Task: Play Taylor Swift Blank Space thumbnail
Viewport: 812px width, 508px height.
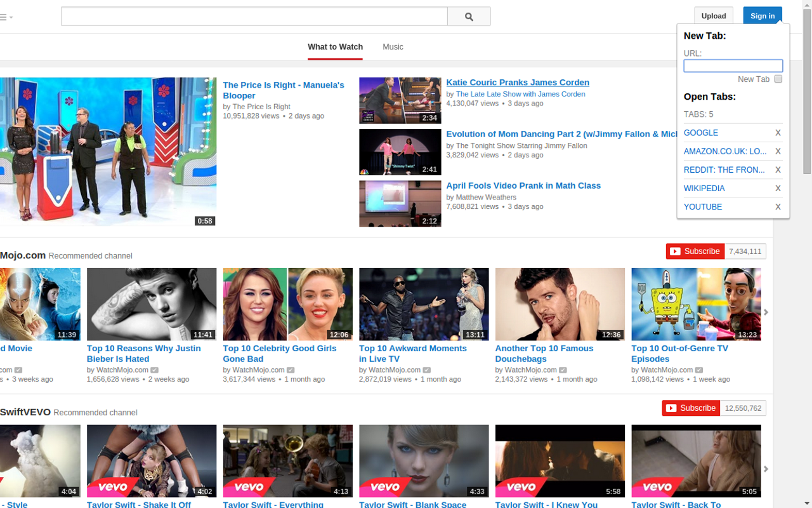Action: (424, 461)
